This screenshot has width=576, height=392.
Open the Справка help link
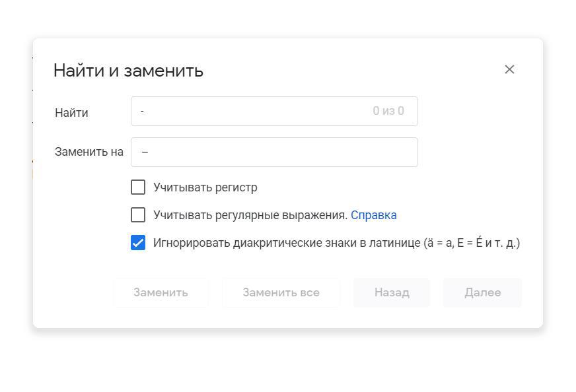373,215
